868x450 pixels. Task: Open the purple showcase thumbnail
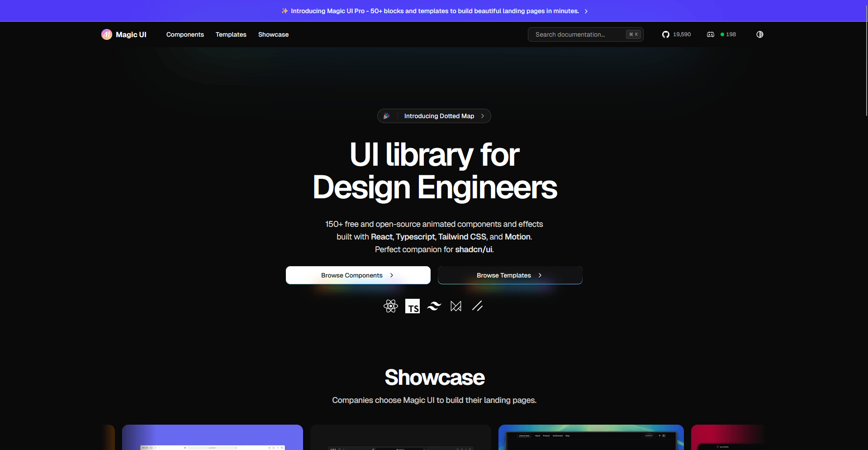point(213,437)
